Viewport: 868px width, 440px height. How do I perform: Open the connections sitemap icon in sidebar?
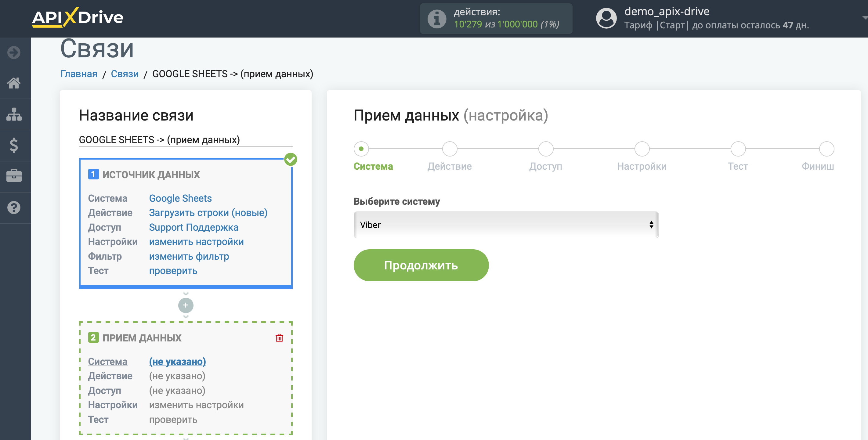point(14,114)
